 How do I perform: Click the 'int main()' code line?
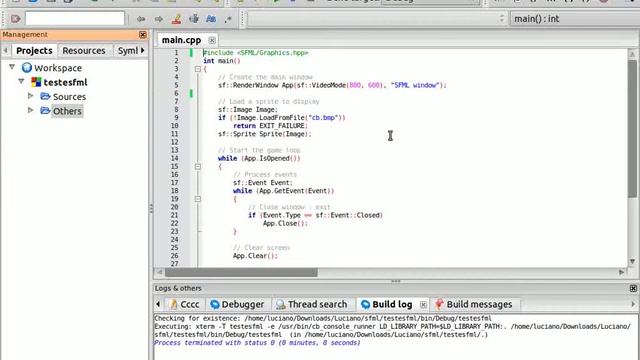222,61
